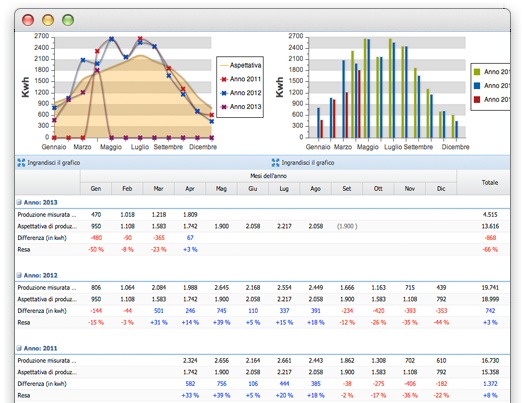
Task: Click 2012 Resa row label
Action: tap(24, 323)
